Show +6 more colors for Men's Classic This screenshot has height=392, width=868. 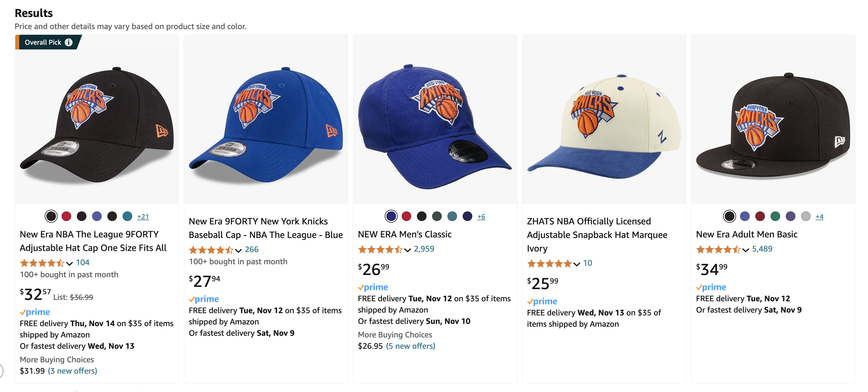click(x=481, y=217)
